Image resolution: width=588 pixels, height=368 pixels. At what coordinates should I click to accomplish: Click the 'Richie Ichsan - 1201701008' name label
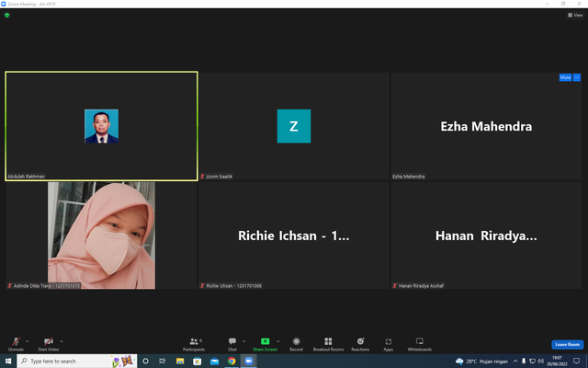(234, 286)
